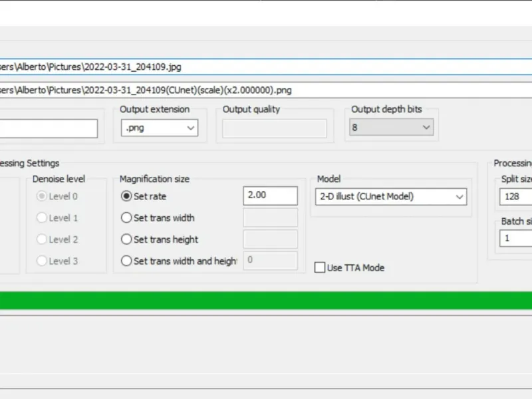Screen dimensions: 532x399
Task: Click the disabled Output quality field
Action: click(x=275, y=128)
